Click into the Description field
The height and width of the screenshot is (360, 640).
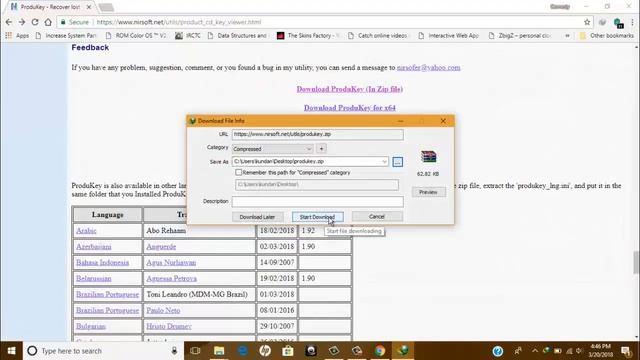(318, 201)
